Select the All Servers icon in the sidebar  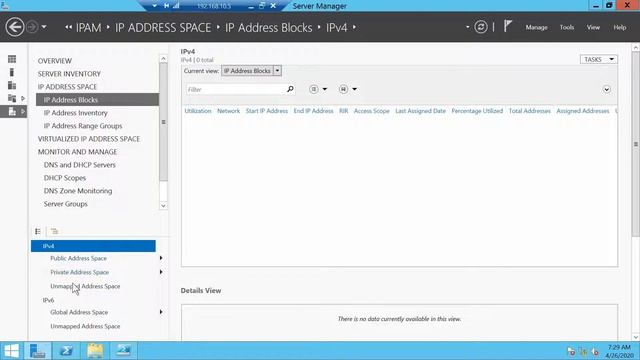click(12, 85)
